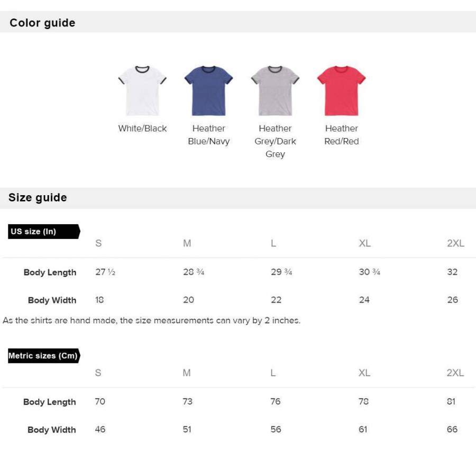Click the Size guide section heading

[x=38, y=198]
